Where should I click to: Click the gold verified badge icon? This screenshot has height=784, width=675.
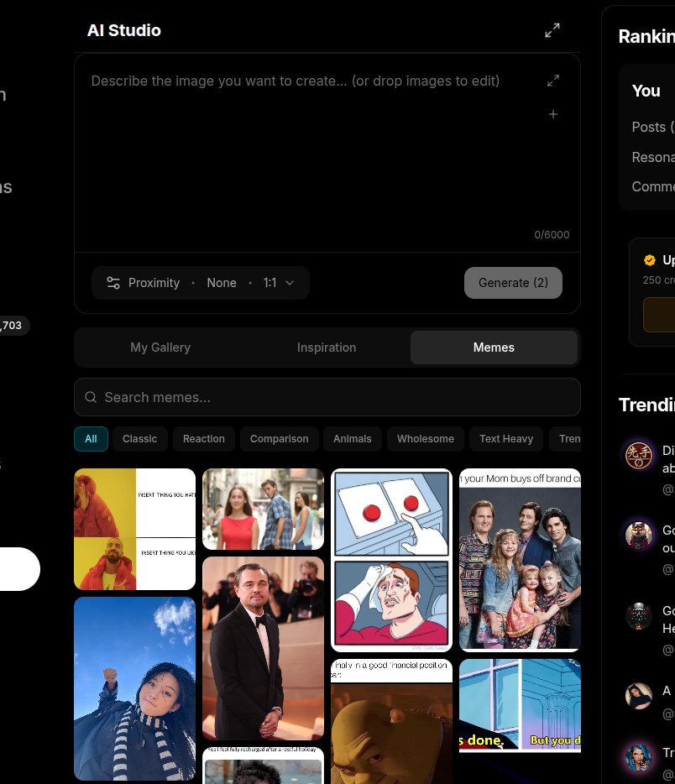pyautogui.click(x=650, y=260)
